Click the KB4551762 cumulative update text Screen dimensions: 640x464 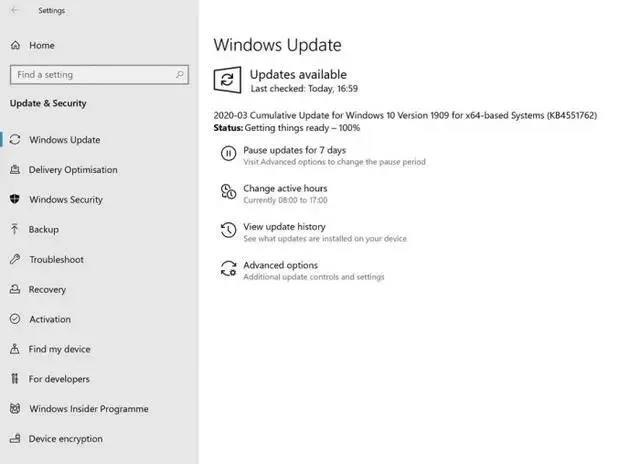coord(405,115)
